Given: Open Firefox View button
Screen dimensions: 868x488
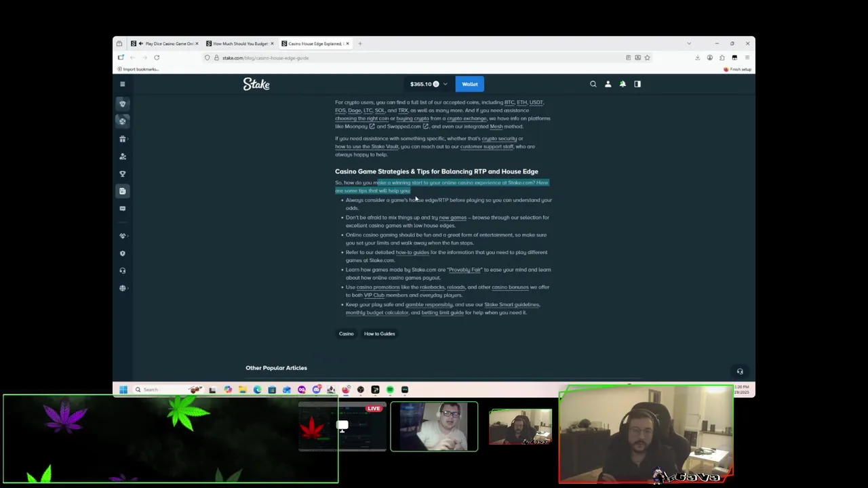Looking at the screenshot, I should click(x=119, y=43).
